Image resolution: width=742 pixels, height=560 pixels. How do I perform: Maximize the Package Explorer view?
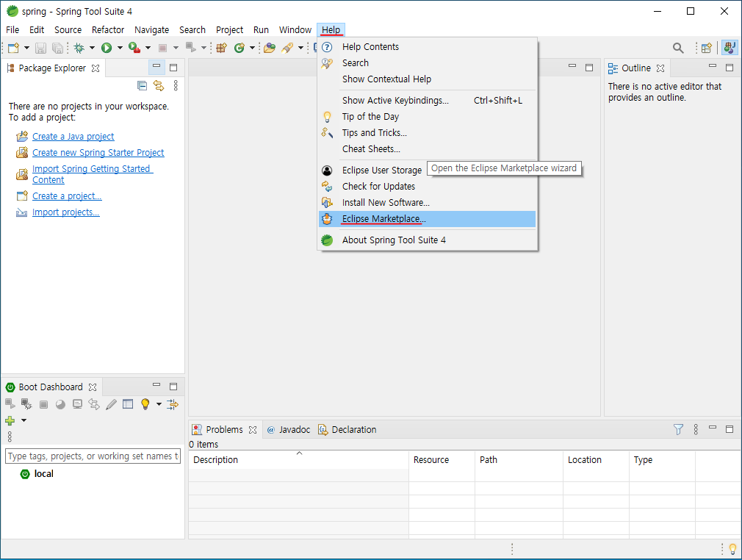(173, 68)
